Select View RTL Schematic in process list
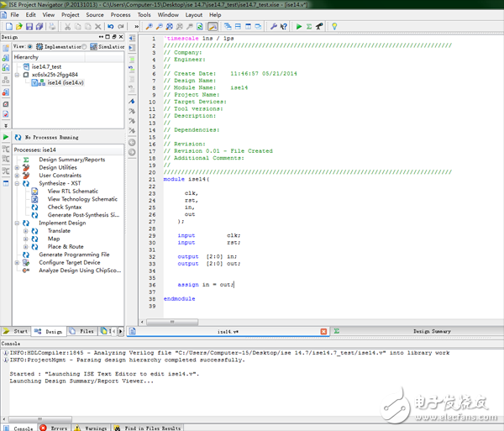The height and width of the screenshot is (431, 504). [x=72, y=192]
